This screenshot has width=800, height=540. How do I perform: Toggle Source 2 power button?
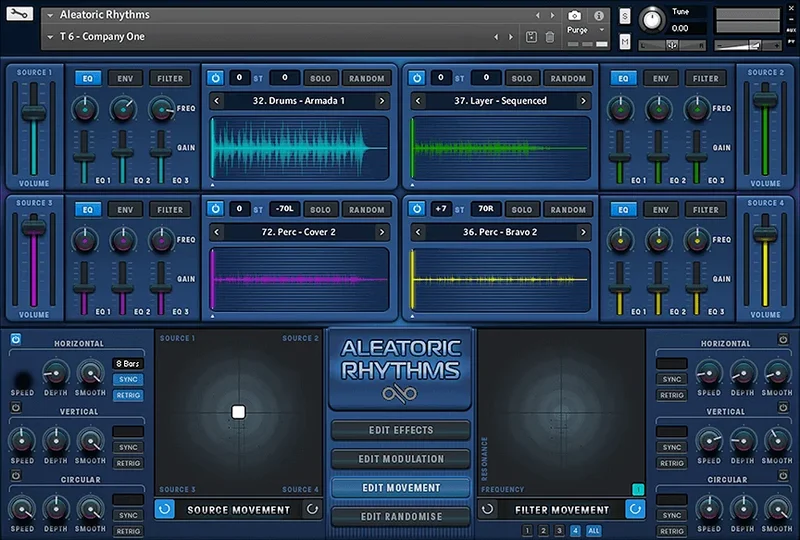pyautogui.click(x=417, y=78)
